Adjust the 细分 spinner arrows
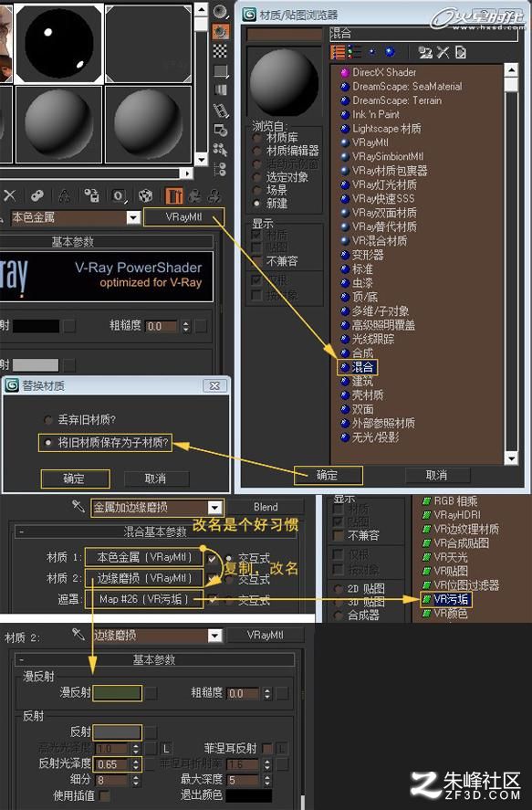The image size is (532, 810). [136, 780]
